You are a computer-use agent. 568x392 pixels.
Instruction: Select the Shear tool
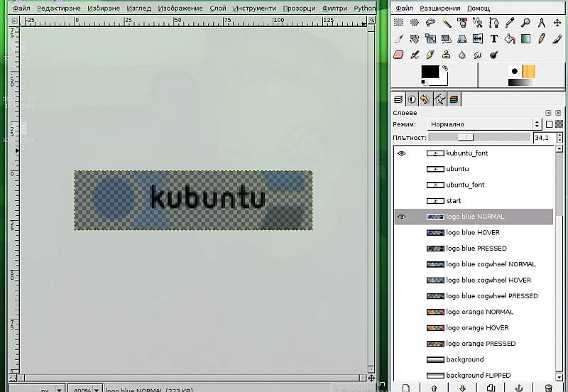447,39
